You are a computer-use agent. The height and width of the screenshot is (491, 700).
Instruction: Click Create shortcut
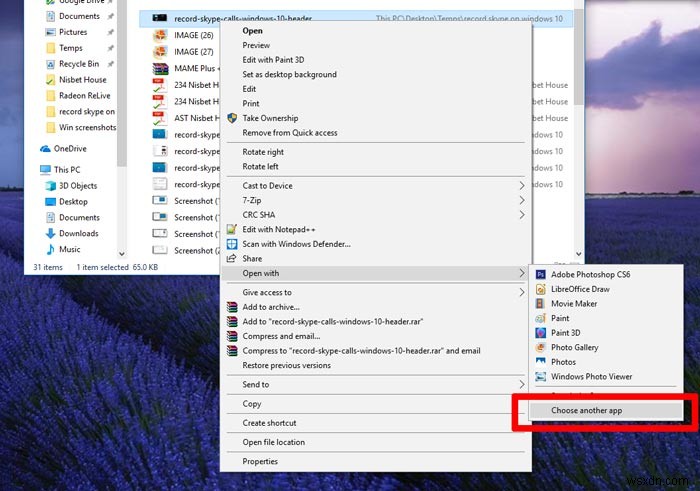[x=269, y=423]
